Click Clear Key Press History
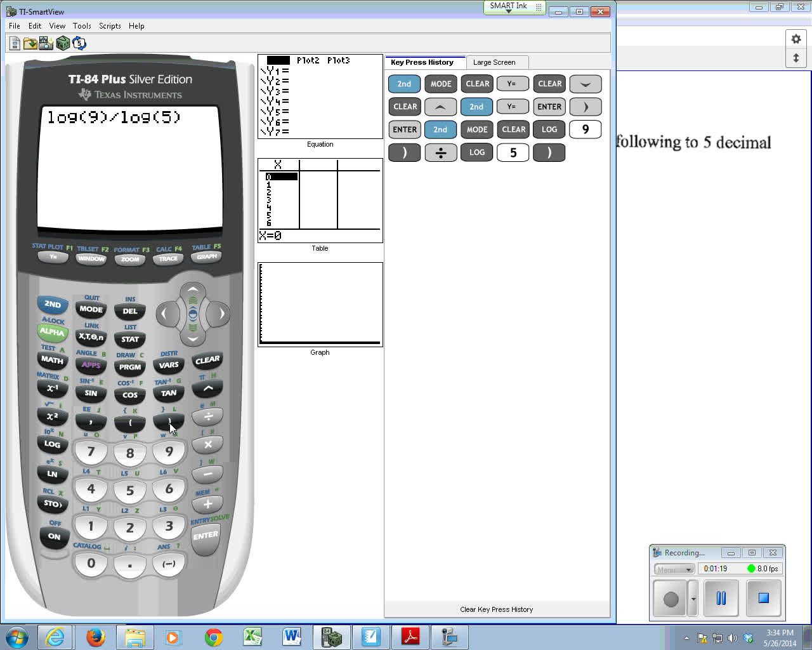The width and height of the screenshot is (812, 650). click(x=497, y=609)
